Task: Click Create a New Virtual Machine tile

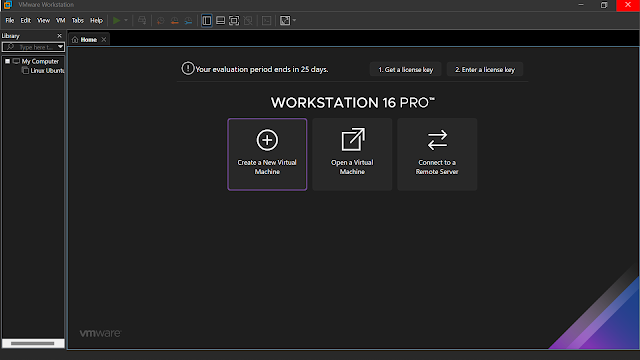Action: (267, 154)
